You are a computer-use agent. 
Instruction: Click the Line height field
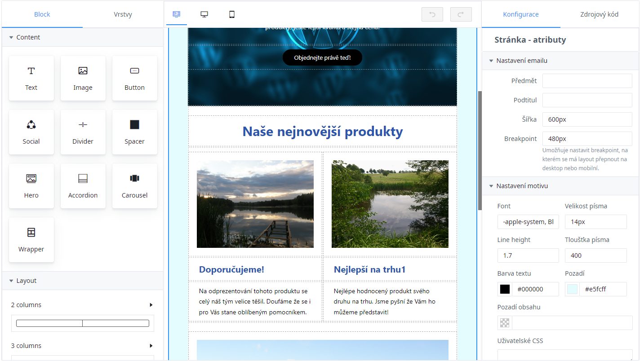pos(528,255)
